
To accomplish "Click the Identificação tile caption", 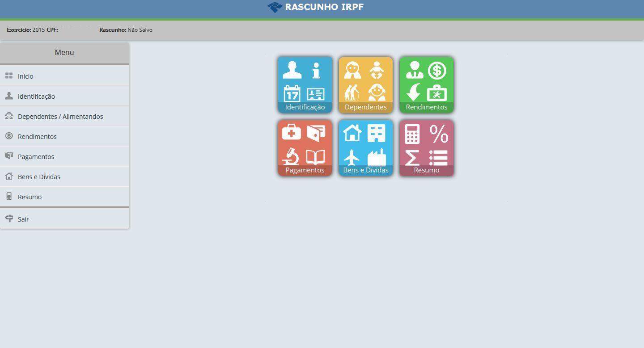I will click(x=305, y=107).
